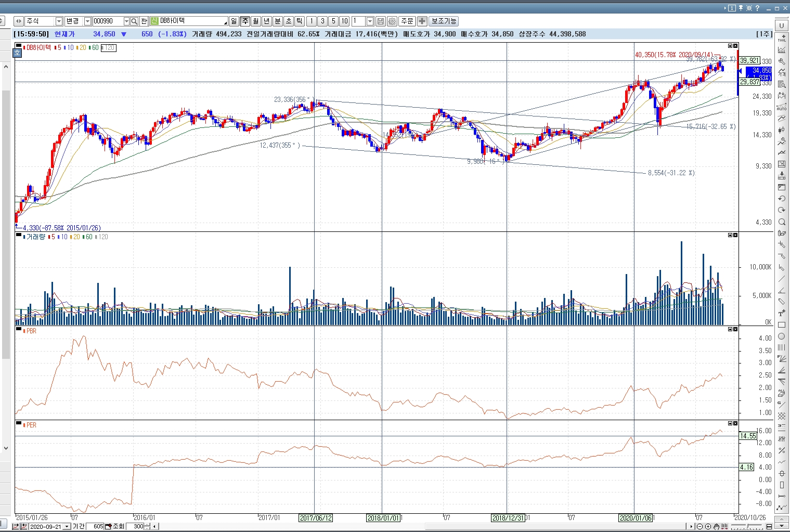The width and height of the screenshot is (790, 532).
Task: Select the rectangle drawing tool
Action: click(x=782, y=325)
